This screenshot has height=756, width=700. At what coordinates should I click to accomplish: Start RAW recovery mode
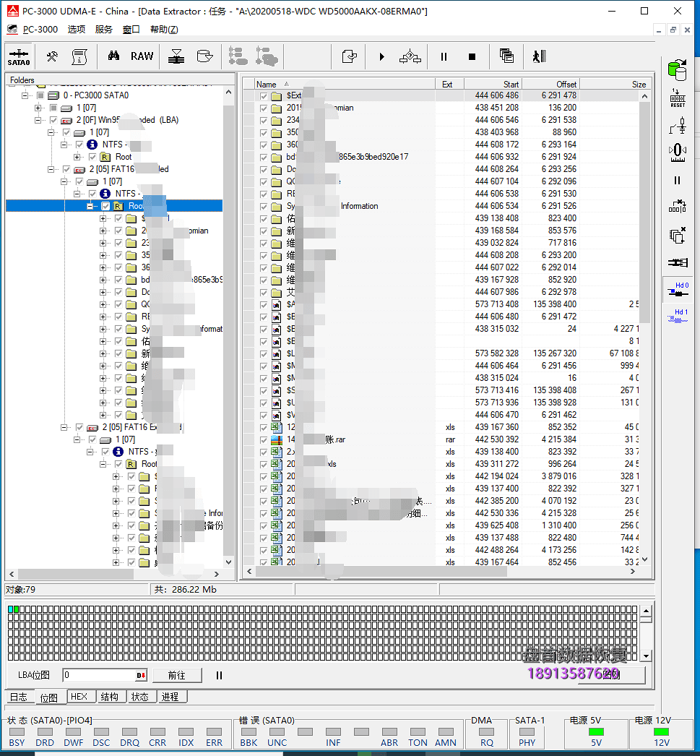coord(142,56)
